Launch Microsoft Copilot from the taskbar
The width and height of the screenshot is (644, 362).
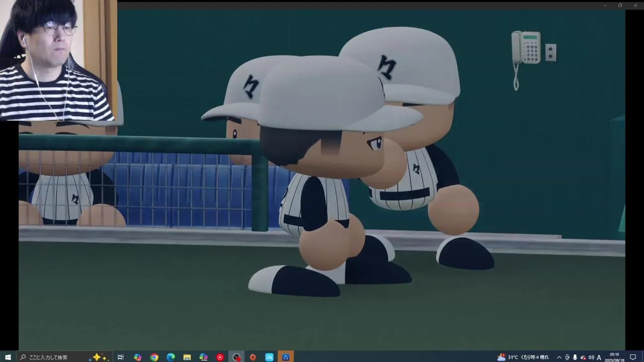click(137, 357)
